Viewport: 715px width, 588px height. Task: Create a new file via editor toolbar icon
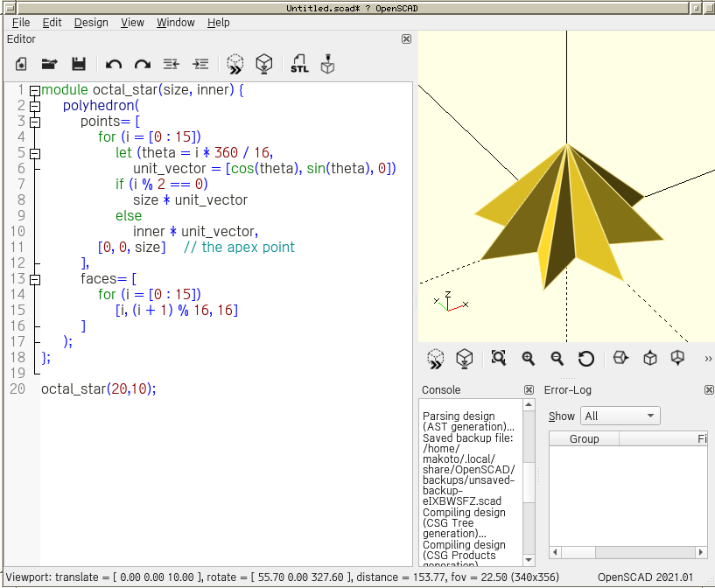click(21, 64)
